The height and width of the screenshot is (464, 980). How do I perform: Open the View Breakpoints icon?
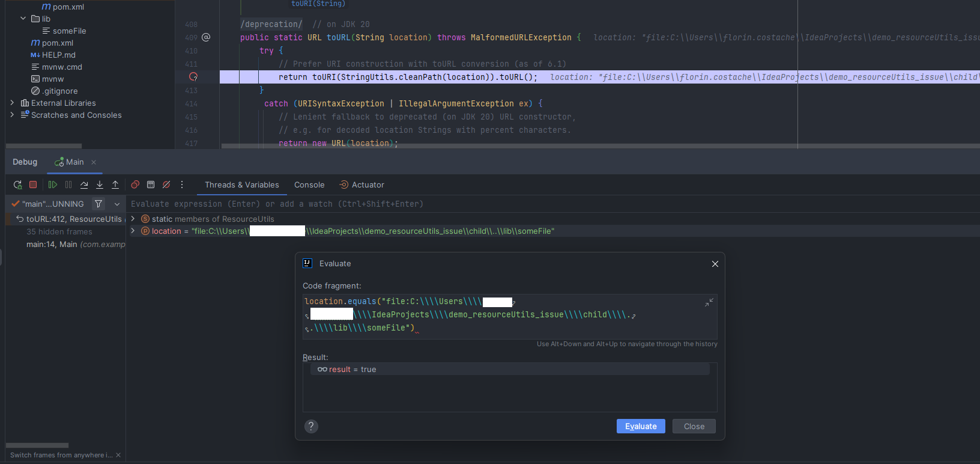135,185
